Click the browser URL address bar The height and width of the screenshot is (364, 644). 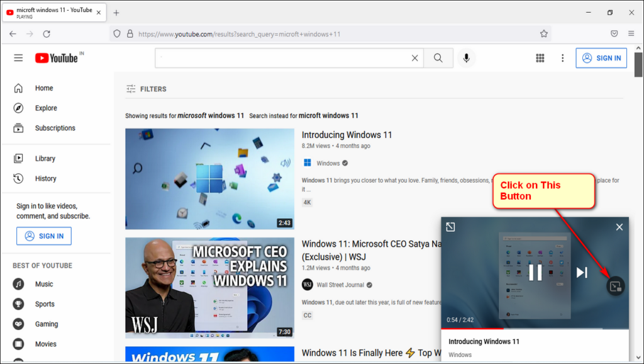pyautogui.click(x=330, y=34)
